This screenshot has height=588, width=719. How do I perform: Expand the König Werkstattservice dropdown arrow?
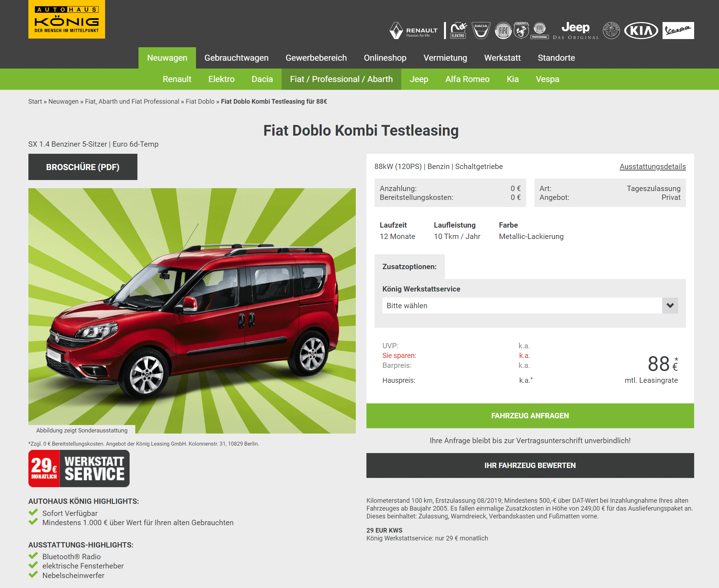coord(670,306)
